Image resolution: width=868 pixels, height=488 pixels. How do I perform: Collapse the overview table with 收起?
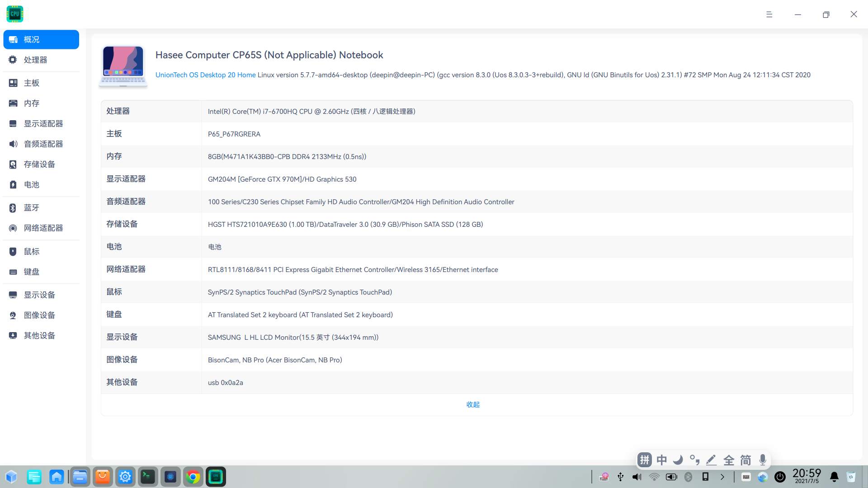coord(473,404)
